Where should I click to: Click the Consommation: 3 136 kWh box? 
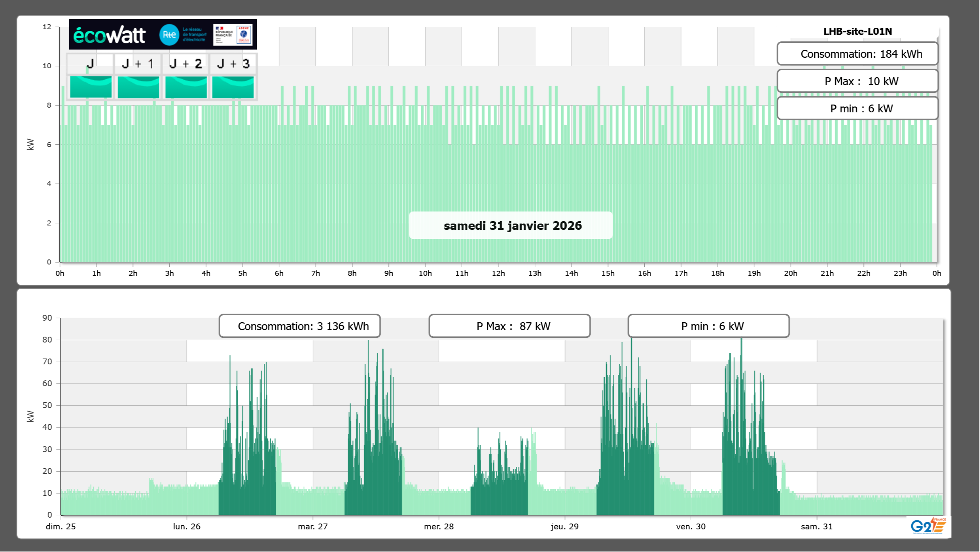click(299, 326)
